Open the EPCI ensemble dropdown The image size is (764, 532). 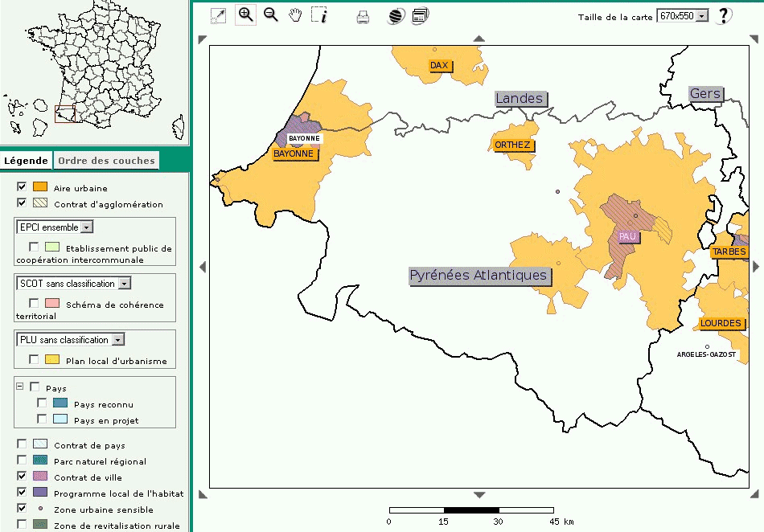pyautogui.click(x=55, y=227)
